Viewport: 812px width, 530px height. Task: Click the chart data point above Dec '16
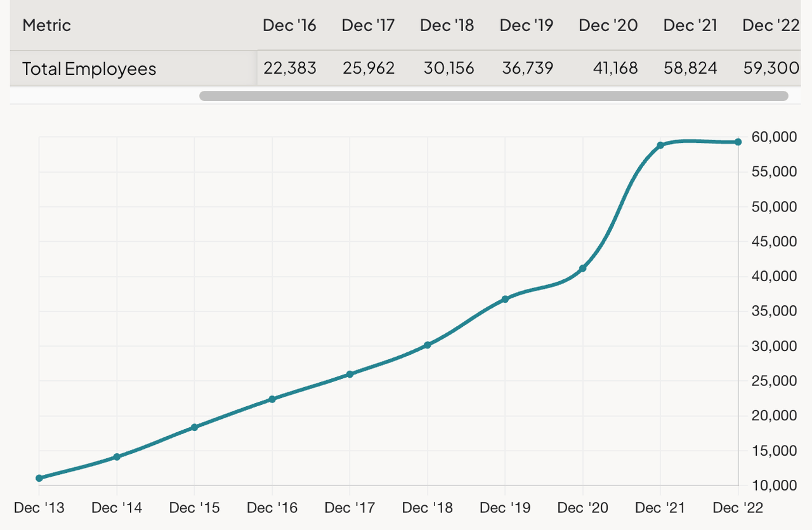pos(272,399)
